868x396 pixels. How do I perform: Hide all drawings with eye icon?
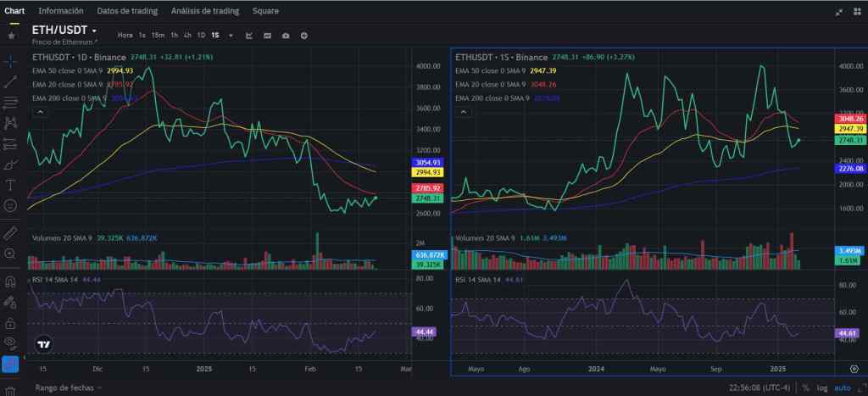[x=10, y=343]
